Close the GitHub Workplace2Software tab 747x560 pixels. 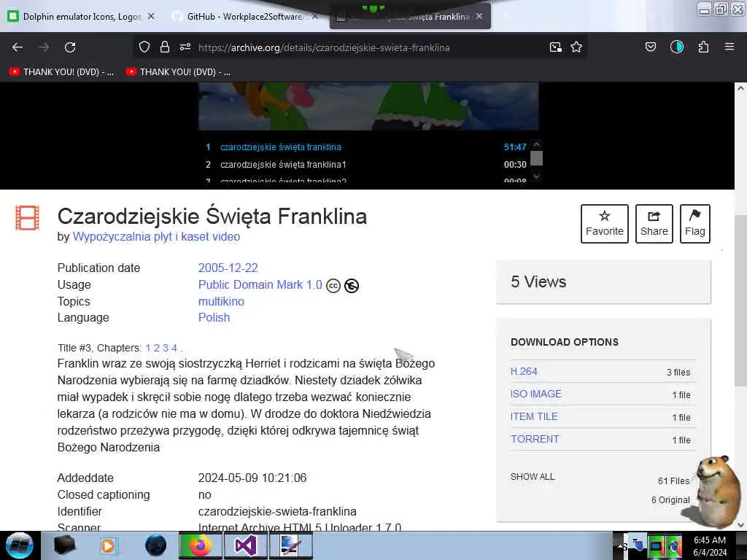tap(315, 16)
